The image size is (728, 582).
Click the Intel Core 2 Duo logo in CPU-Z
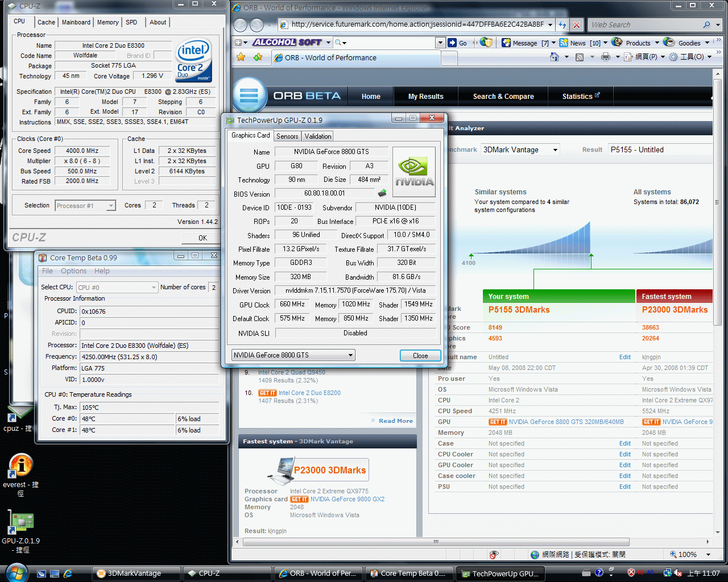(x=193, y=60)
